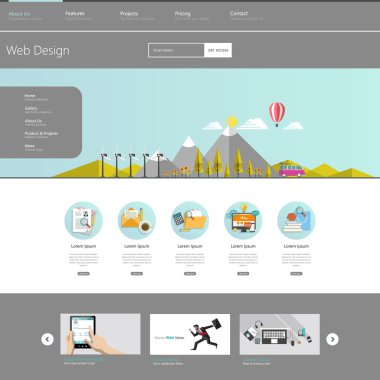Select News in the side menu
This screenshot has width=380, height=380.
click(29, 146)
